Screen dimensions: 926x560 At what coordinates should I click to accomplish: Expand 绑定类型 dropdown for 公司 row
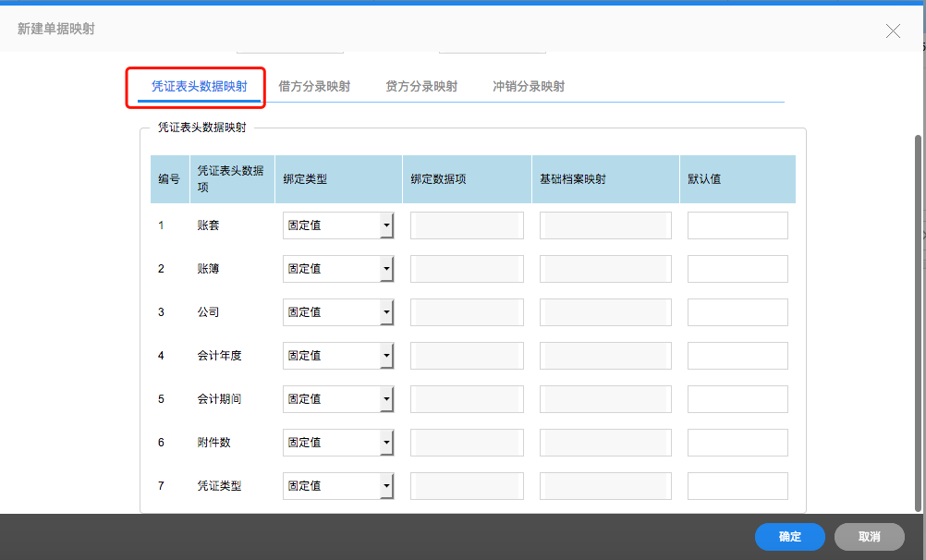click(x=338, y=312)
